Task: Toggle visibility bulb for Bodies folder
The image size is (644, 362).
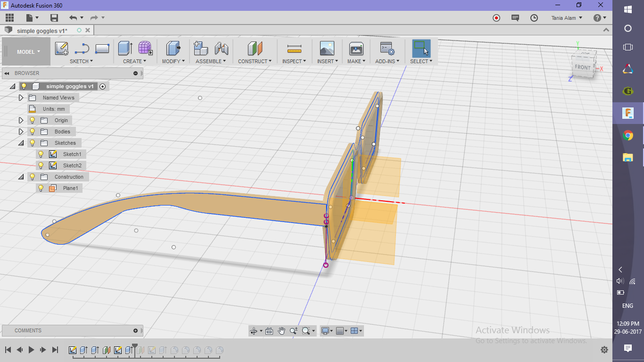Action: (x=33, y=132)
